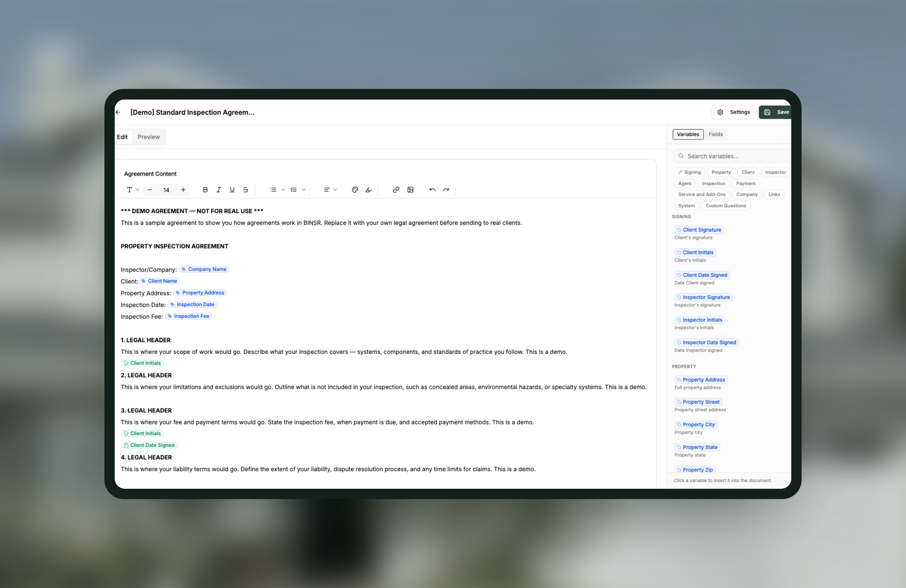Redo the last edit
Image resolution: width=906 pixels, height=588 pixels.
(446, 190)
